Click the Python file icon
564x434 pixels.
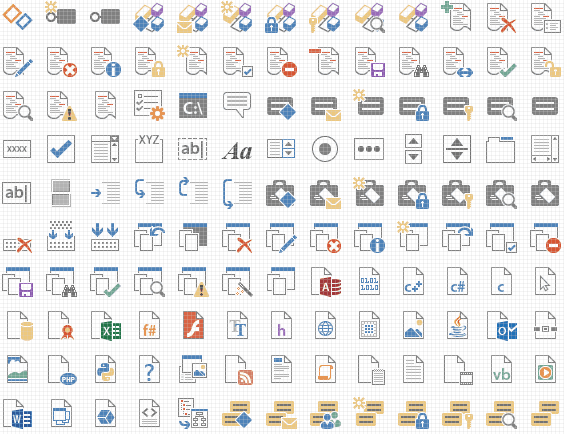point(105,369)
